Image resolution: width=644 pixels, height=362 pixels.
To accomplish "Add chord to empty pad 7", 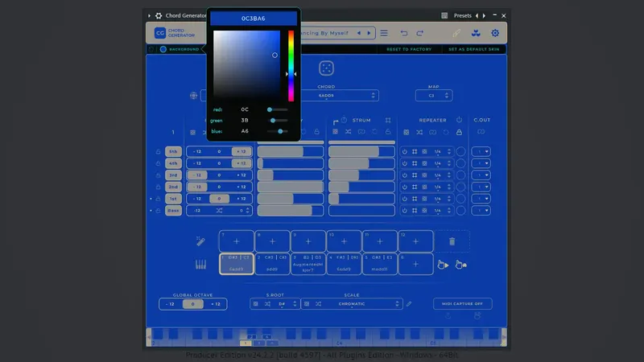I will 236,241.
